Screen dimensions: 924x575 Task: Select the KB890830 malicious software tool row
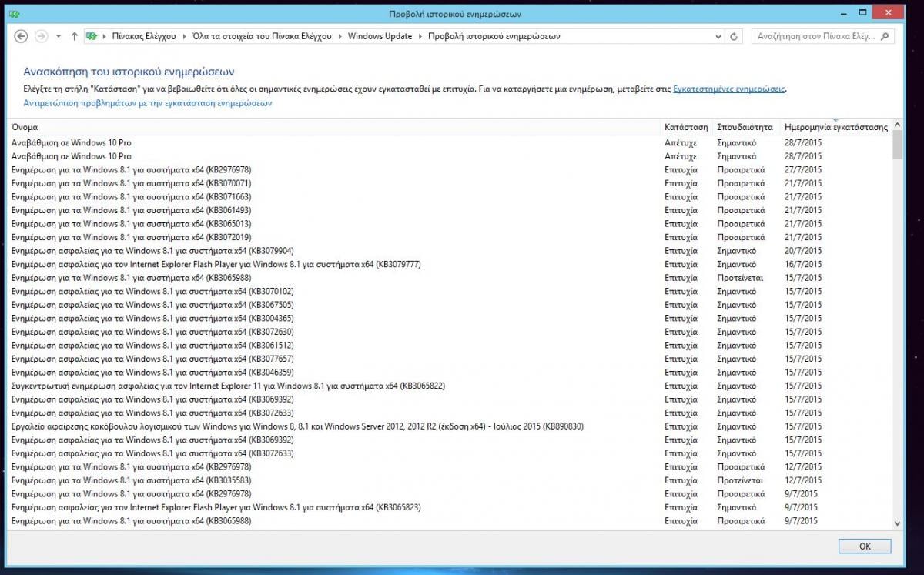[450, 426]
